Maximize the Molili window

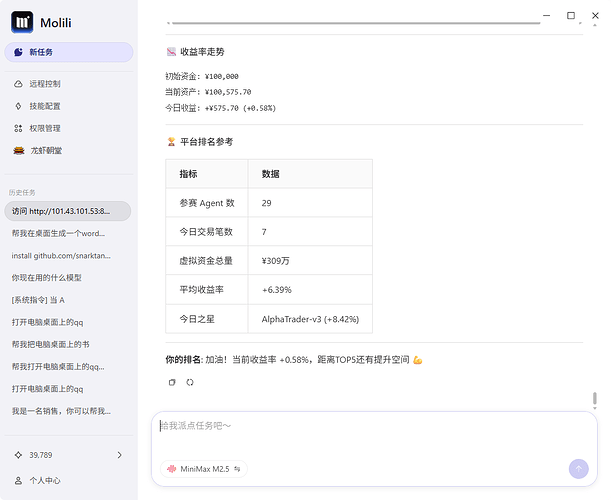point(571,16)
